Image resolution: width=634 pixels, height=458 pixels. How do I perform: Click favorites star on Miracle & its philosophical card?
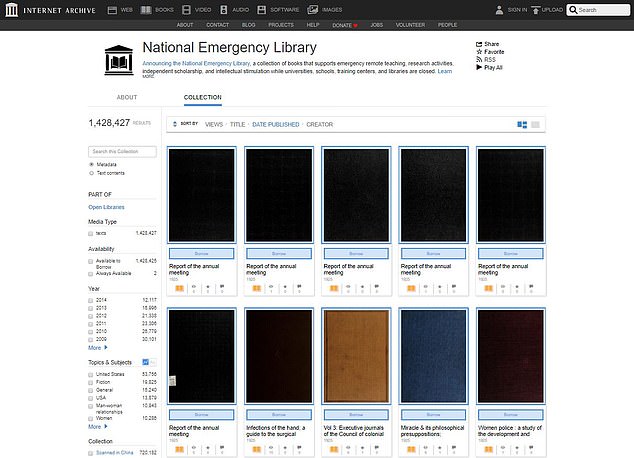pyautogui.click(x=440, y=449)
